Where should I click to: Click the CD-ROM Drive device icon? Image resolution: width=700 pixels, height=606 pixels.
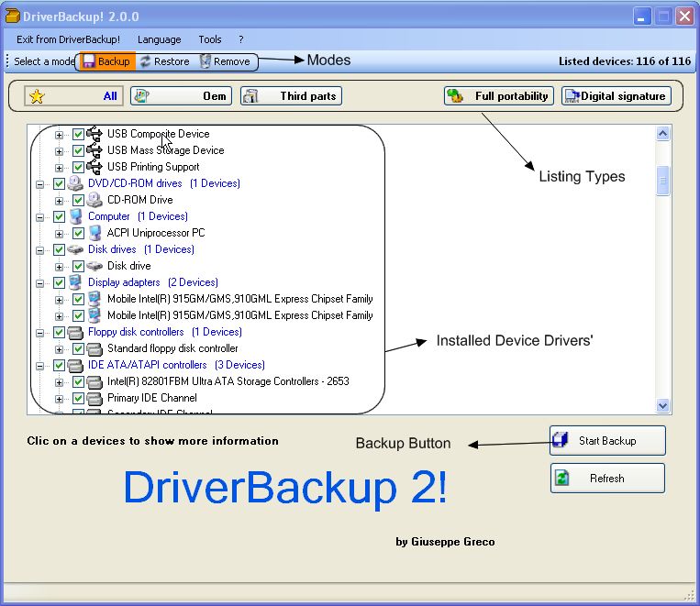pyautogui.click(x=94, y=200)
